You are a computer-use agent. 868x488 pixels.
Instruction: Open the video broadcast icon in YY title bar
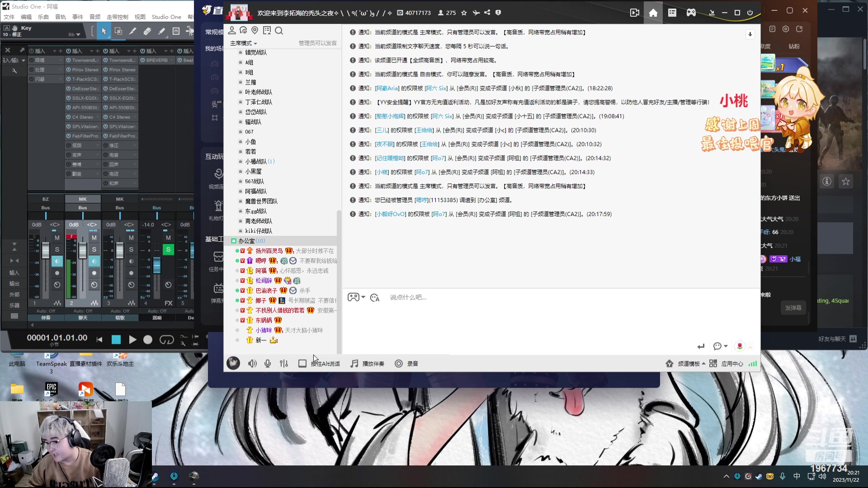(x=635, y=13)
